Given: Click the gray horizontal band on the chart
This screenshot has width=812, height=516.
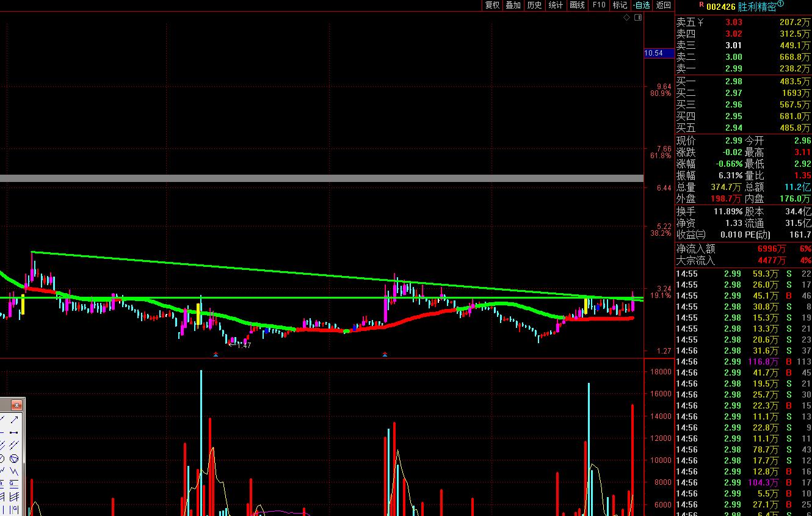Looking at the screenshot, I should 322,178.
